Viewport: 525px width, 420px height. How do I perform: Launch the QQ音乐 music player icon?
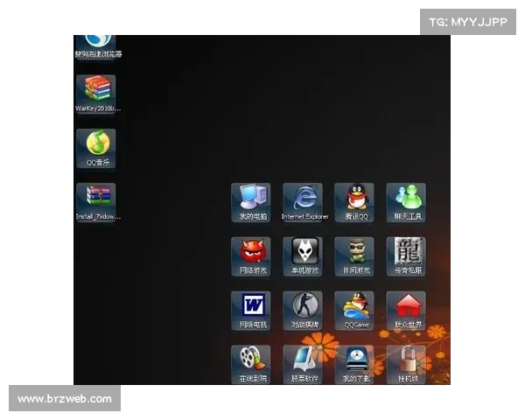[x=96, y=149]
